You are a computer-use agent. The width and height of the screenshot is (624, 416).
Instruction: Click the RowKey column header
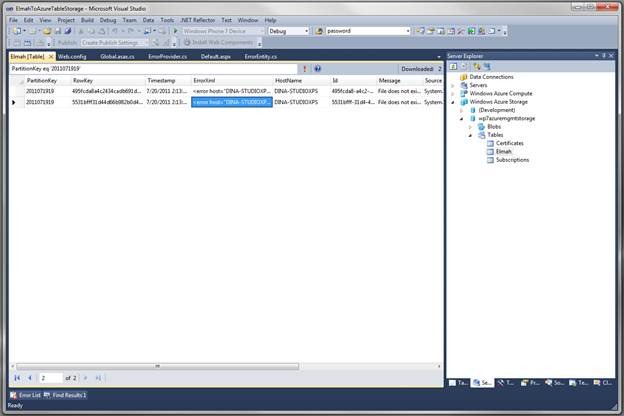[x=108, y=81]
